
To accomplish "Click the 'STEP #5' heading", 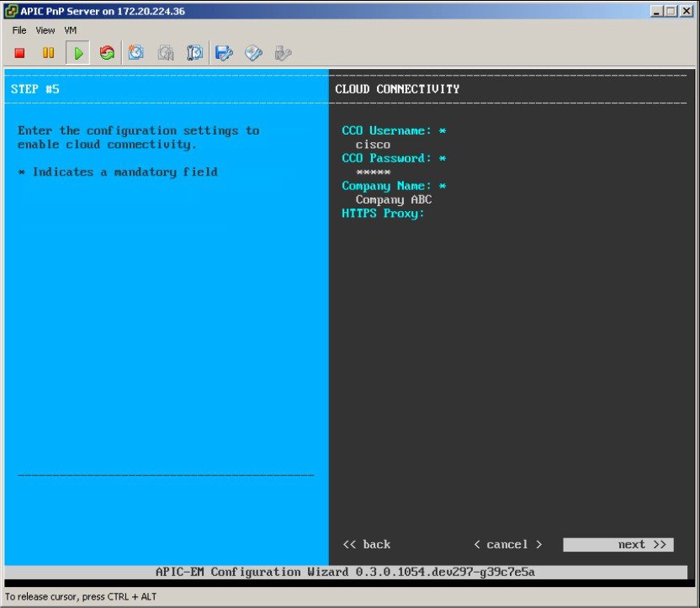I will point(34,89).
